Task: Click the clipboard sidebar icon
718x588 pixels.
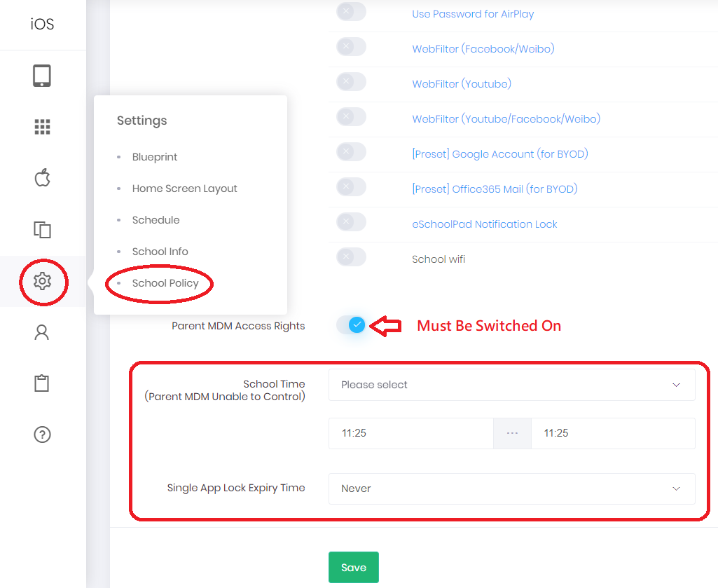Action: [x=41, y=383]
